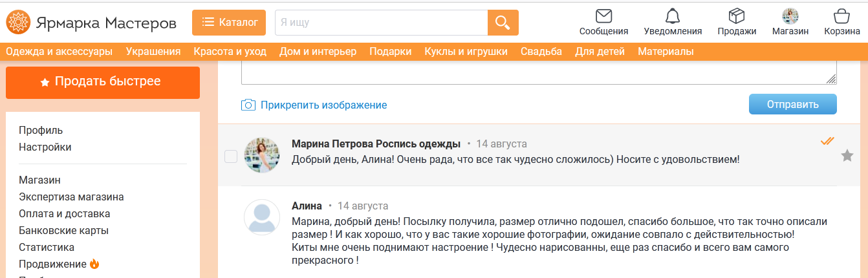Screen dimensions: 868x278
Task: Click the Прикрепить изображение link
Action: coord(323,105)
